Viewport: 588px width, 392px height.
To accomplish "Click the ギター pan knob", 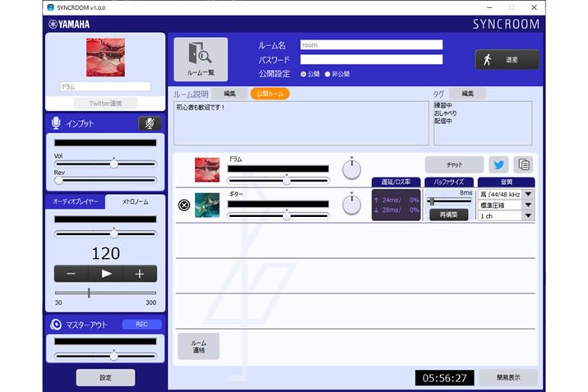I will pyautogui.click(x=351, y=205).
